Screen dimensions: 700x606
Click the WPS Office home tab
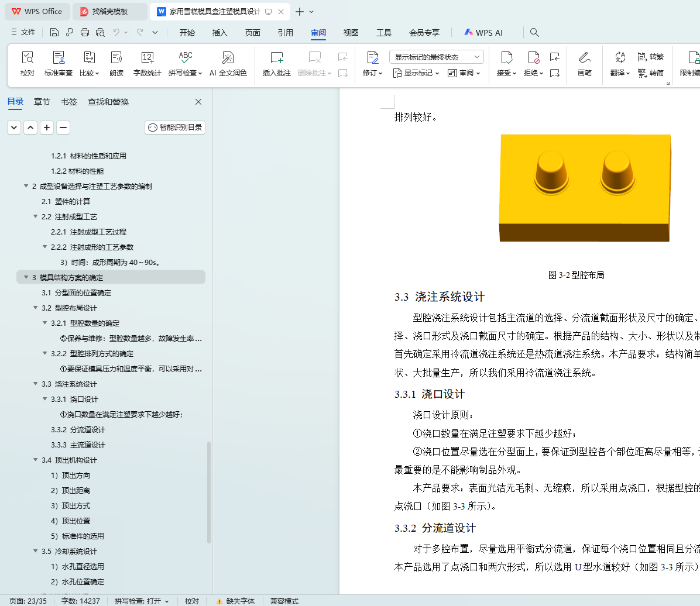[37, 12]
